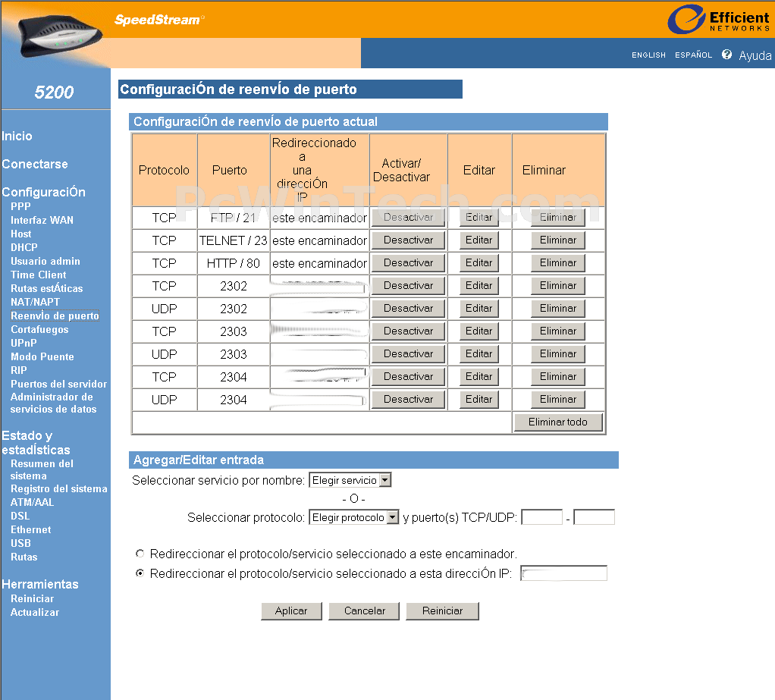
Task: Open Reenvío de puerto page
Action: pos(55,315)
